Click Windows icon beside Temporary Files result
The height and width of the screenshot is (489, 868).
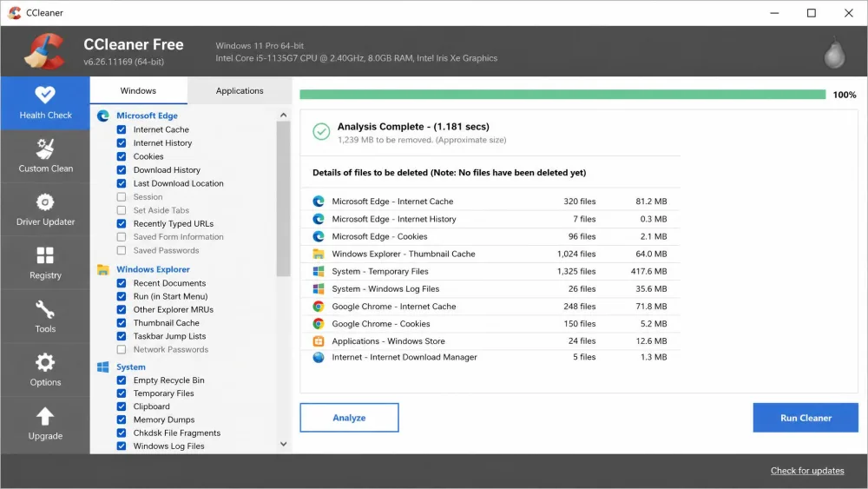coord(319,271)
